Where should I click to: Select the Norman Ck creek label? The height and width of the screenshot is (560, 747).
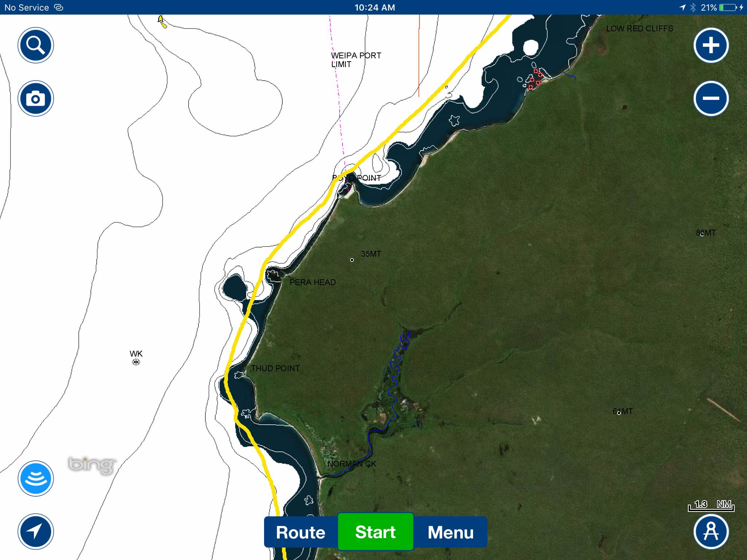(x=352, y=464)
